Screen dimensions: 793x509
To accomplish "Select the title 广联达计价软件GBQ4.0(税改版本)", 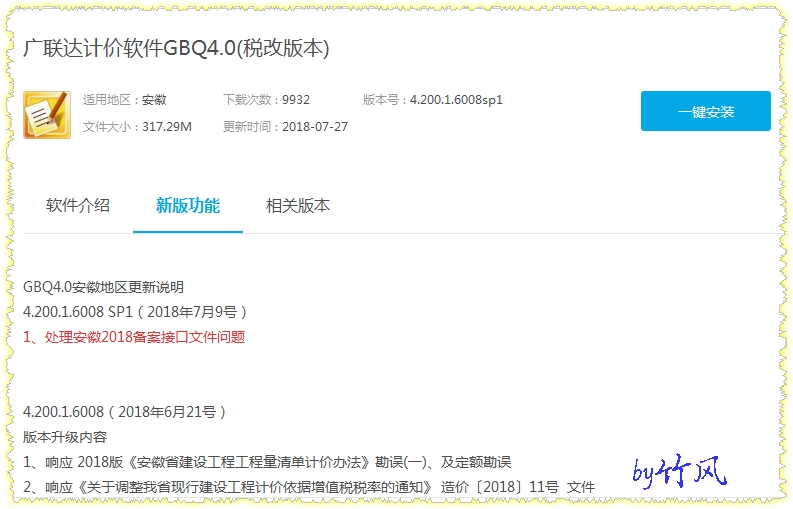I will (x=176, y=48).
